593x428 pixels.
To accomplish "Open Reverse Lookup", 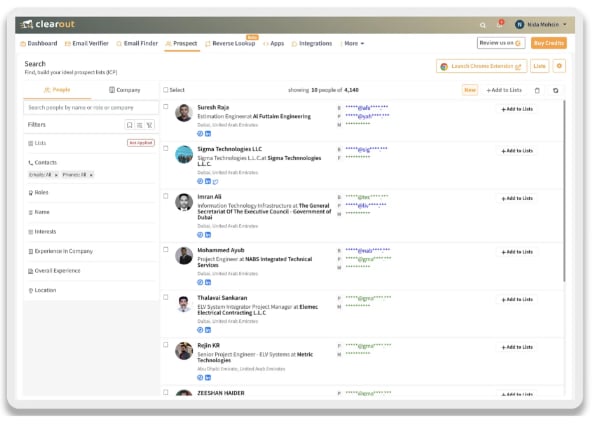I will [x=230, y=43].
